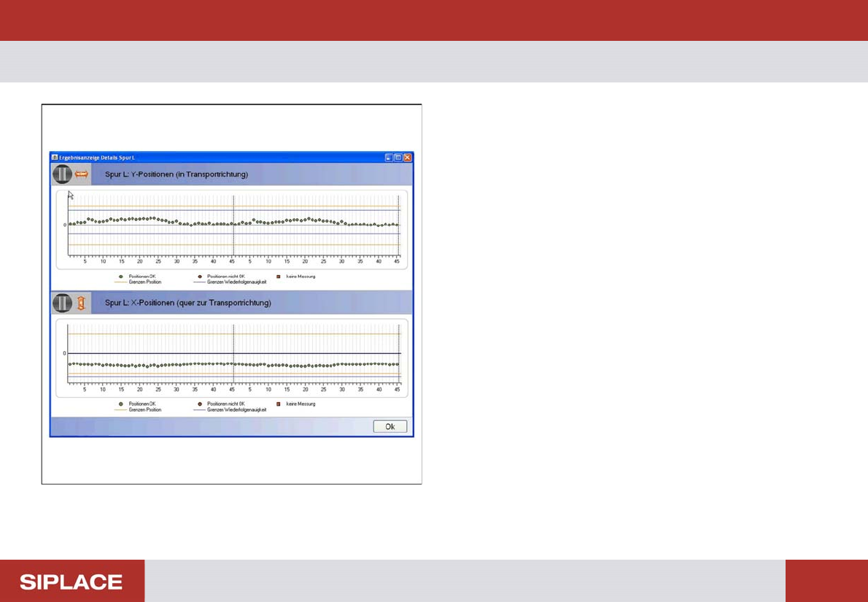Click the window title bar app icon
The height and width of the screenshot is (602, 868).
[x=55, y=158]
